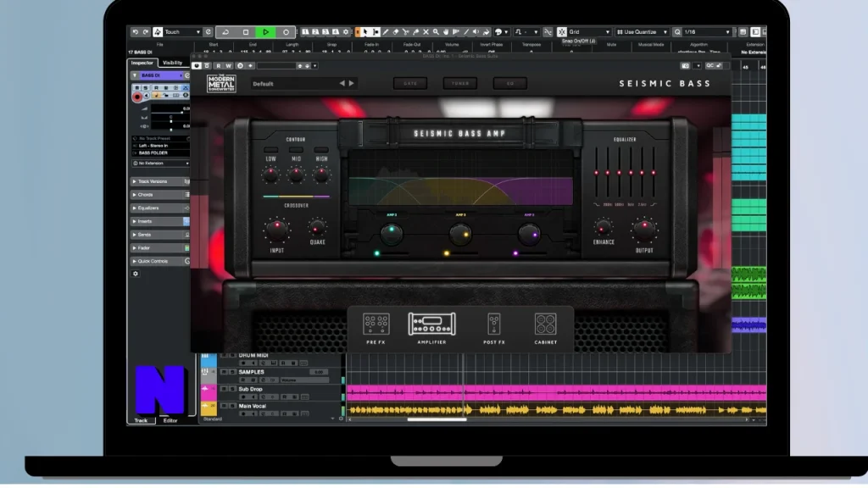Click the TUNER button in Seismic Bass

(460, 84)
